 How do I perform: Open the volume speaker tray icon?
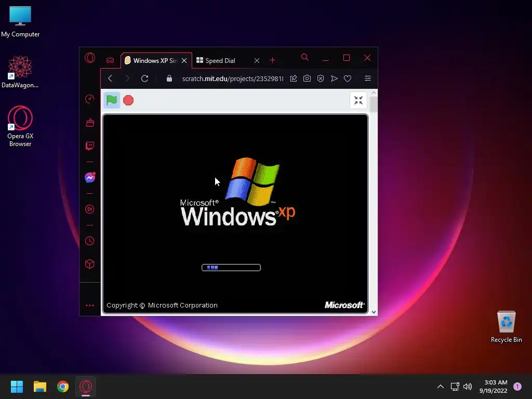(468, 387)
